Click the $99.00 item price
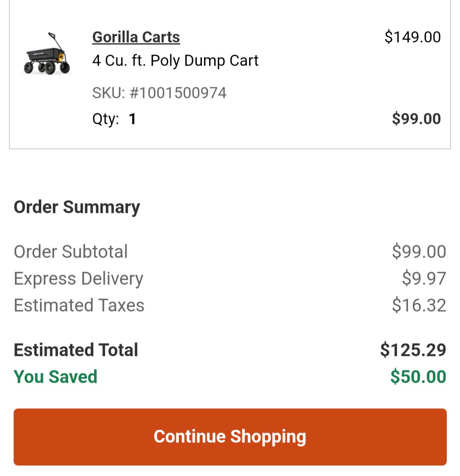 pos(417,119)
